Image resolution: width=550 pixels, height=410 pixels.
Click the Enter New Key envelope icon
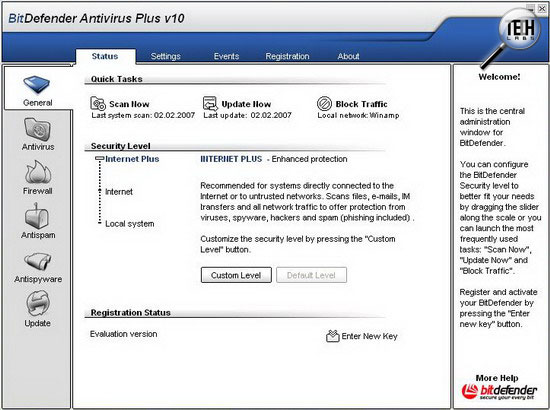click(x=333, y=336)
